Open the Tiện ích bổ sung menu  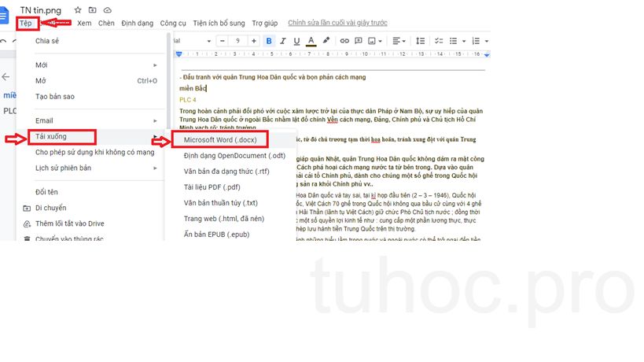[219, 23]
